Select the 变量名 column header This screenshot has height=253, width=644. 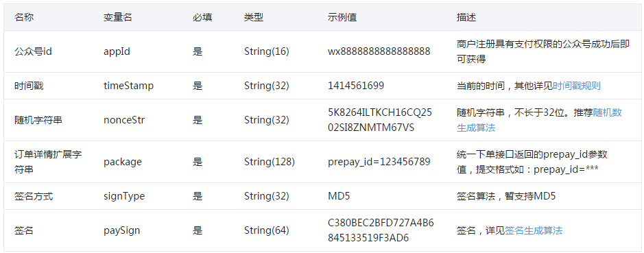[x=117, y=17]
